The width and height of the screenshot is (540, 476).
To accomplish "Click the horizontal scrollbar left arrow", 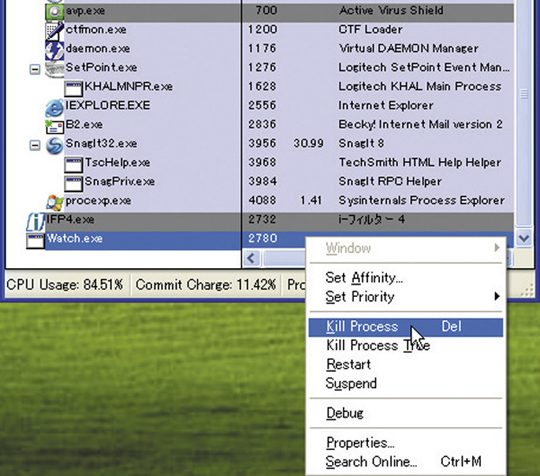I will 251,258.
